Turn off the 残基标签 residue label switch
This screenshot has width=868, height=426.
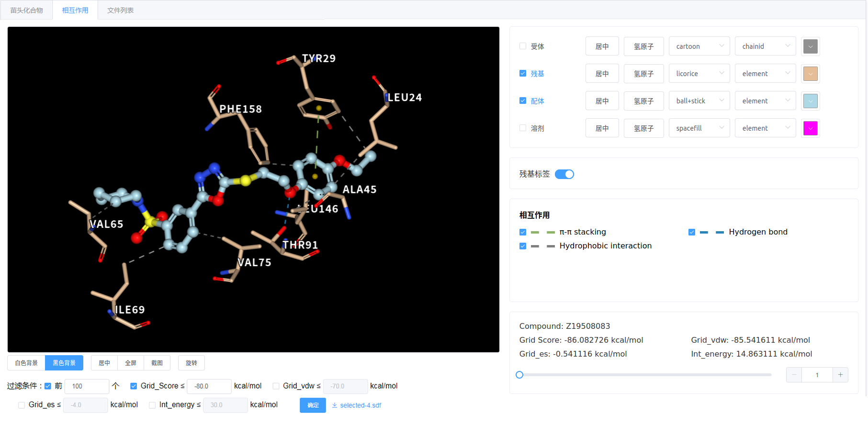pyautogui.click(x=564, y=174)
